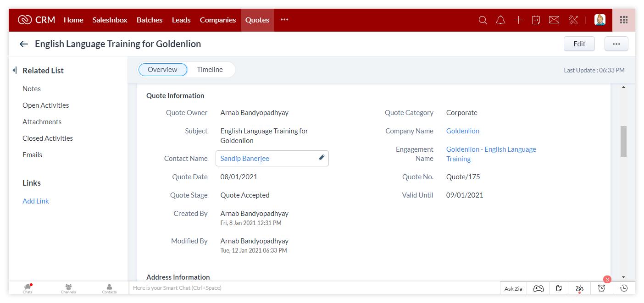Open the notifications bell
644x303 pixels.
click(x=500, y=20)
